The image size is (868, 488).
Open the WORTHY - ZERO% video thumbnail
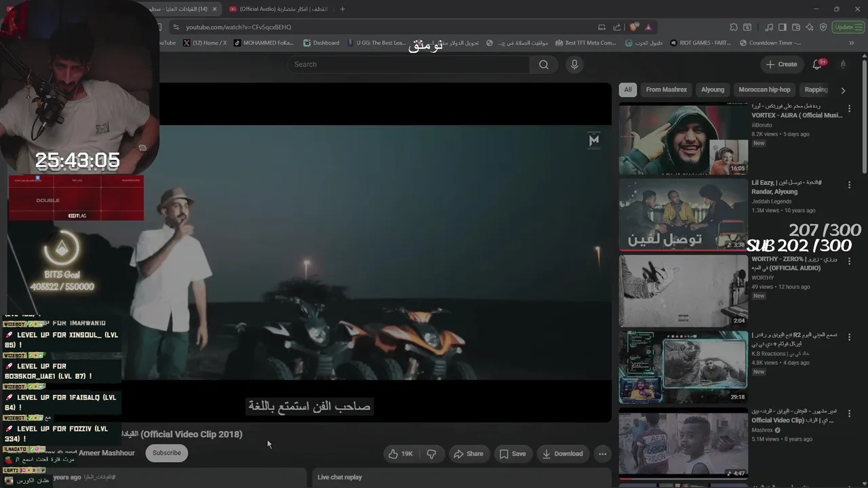point(684,291)
